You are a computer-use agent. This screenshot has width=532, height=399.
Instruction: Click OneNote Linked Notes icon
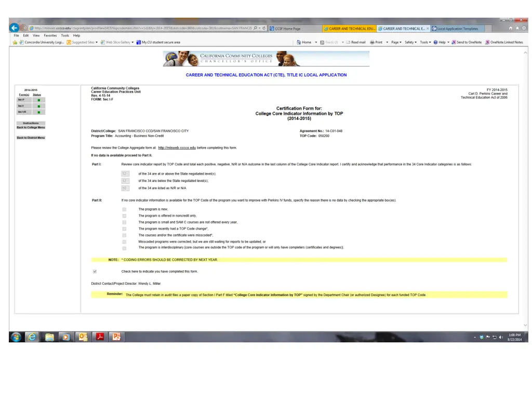coord(487,43)
